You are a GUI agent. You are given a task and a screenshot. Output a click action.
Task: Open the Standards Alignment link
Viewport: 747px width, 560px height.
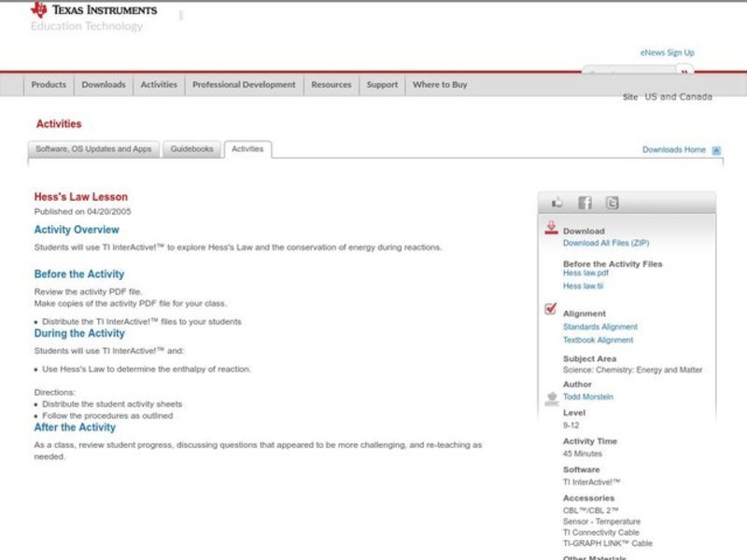[600, 327]
